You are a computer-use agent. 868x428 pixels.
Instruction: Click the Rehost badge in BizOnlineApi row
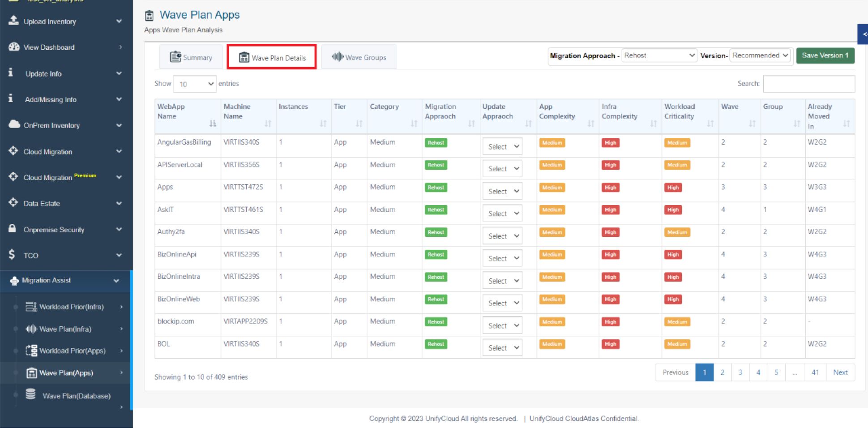click(436, 254)
